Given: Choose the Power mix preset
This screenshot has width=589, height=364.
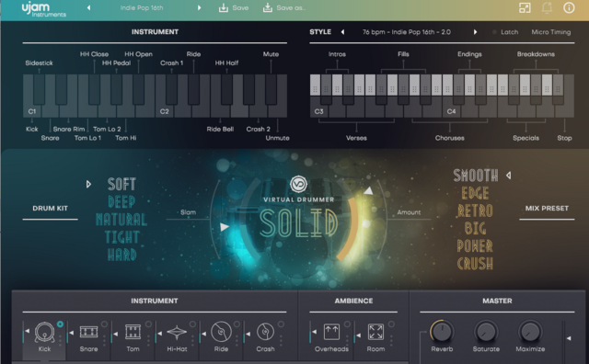Looking at the screenshot, I should click(x=475, y=246).
